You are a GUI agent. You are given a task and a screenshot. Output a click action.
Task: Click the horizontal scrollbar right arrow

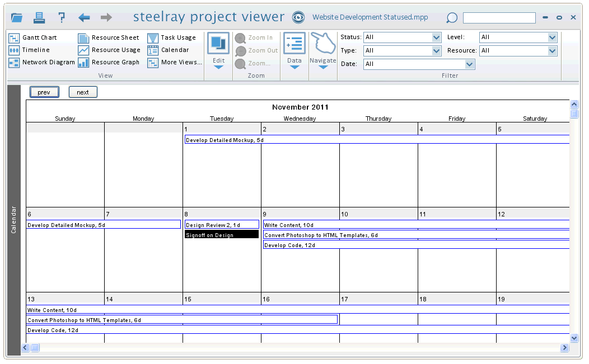(564, 348)
